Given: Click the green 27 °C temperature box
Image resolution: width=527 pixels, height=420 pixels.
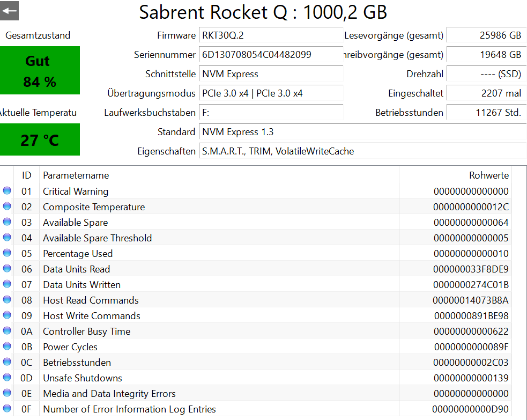Looking at the screenshot, I should 40,139.
